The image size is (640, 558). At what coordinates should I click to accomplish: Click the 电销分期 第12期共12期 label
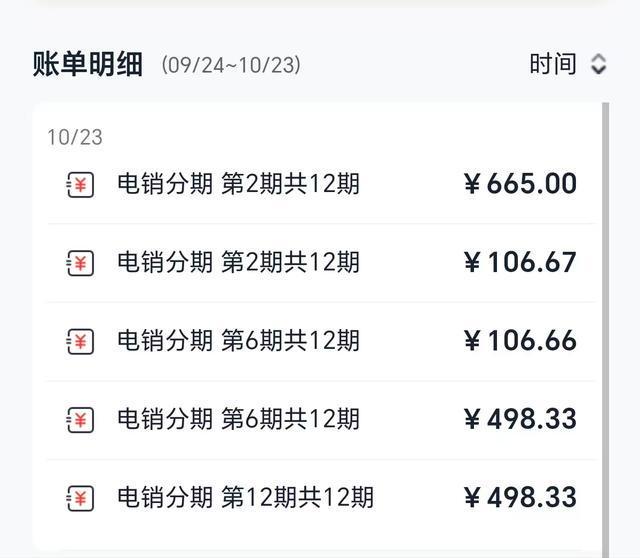pos(245,497)
